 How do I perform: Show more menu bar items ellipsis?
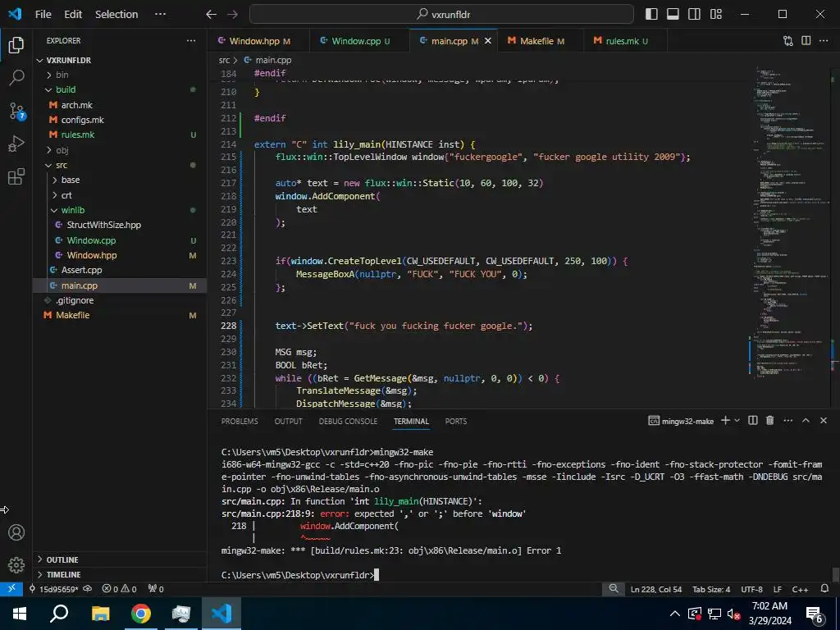pos(160,15)
